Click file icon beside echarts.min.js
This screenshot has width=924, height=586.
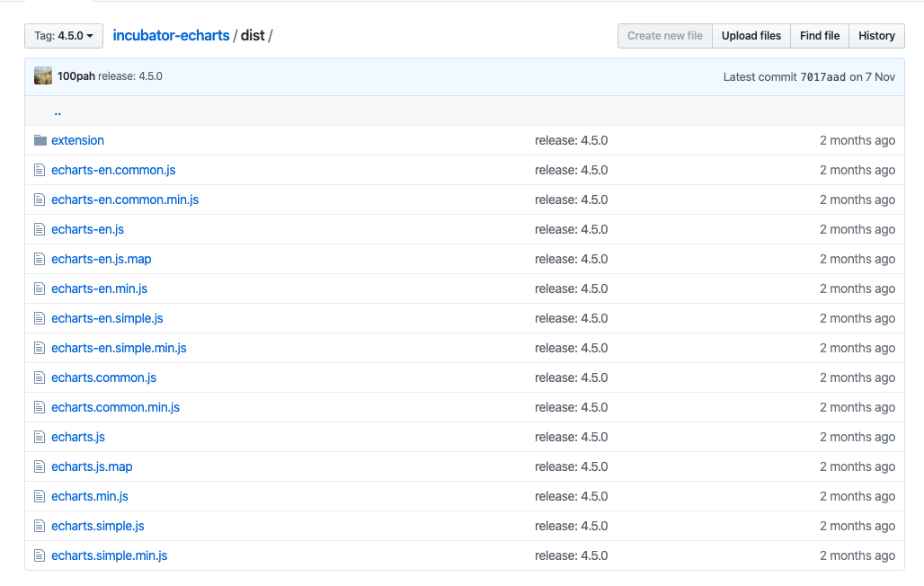(40, 496)
